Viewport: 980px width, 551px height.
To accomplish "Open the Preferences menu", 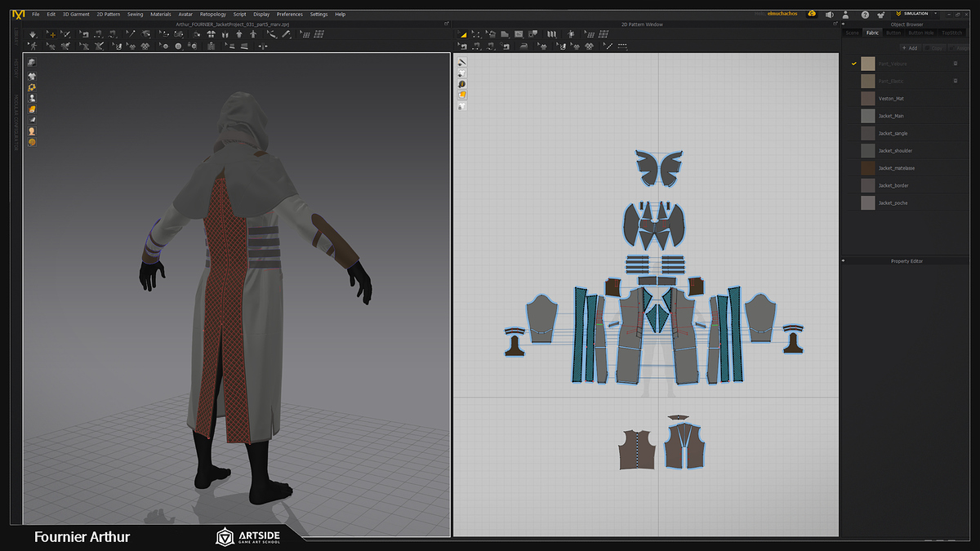I will (x=290, y=14).
